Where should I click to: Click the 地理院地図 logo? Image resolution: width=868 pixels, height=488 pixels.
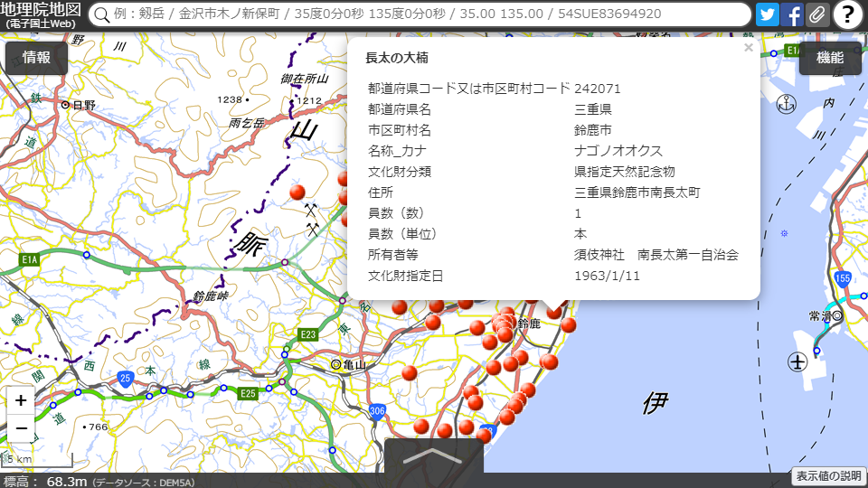41,15
